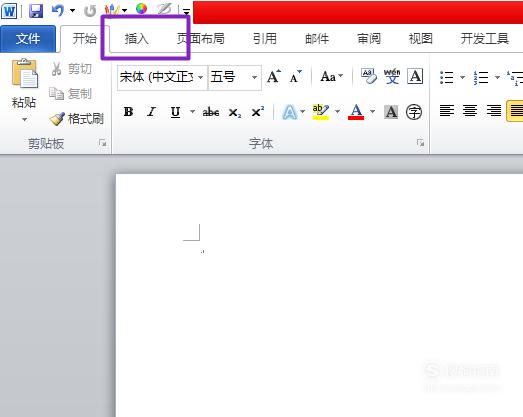
Task: Expand the paste options arrow under 粘贴
Action: (24, 119)
